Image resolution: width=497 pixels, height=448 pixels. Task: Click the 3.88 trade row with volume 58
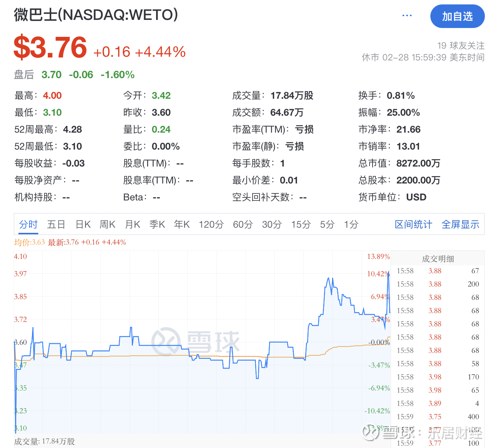click(x=438, y=364)
